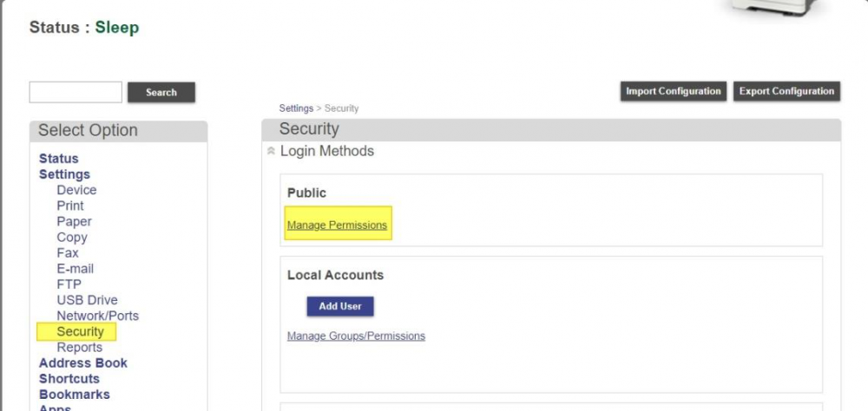
Task: Open Manage Permissions under Public
Action: (337, 225)
